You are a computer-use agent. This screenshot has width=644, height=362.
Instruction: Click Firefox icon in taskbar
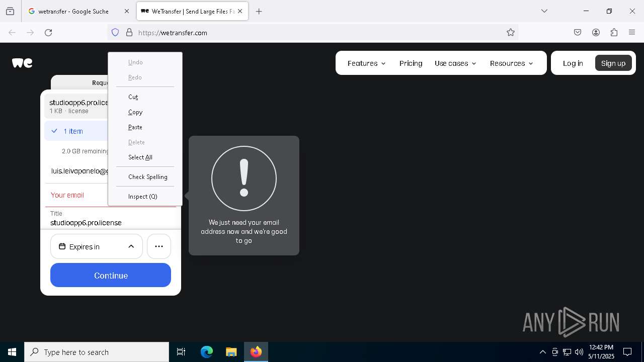pos(256,352)
